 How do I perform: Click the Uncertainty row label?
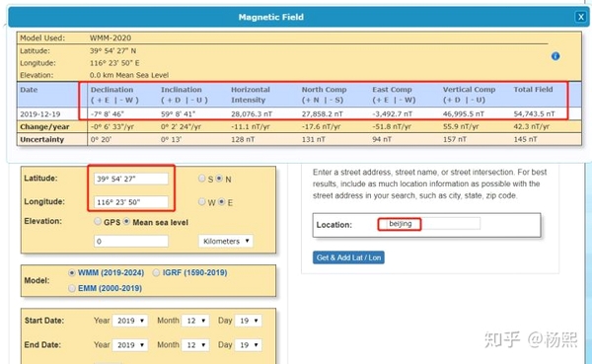41,139
